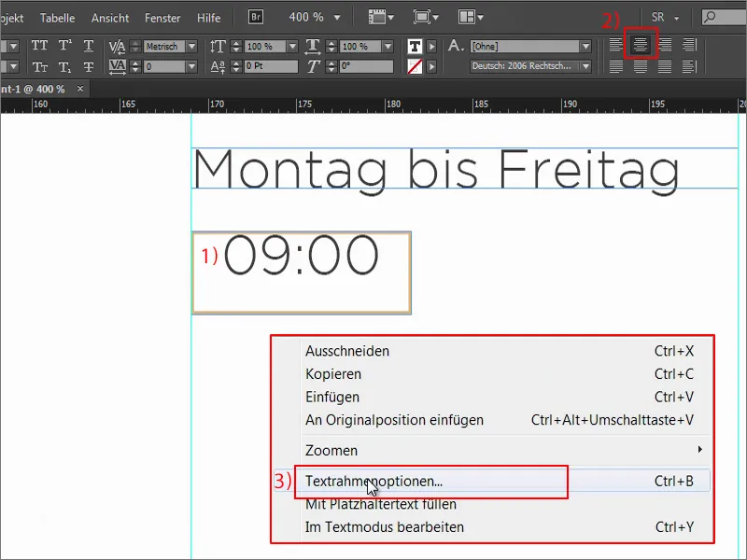Open the [Ohne] character style dropdown
Viewport: 747px width, 560px height.
[x=585, y=46]
